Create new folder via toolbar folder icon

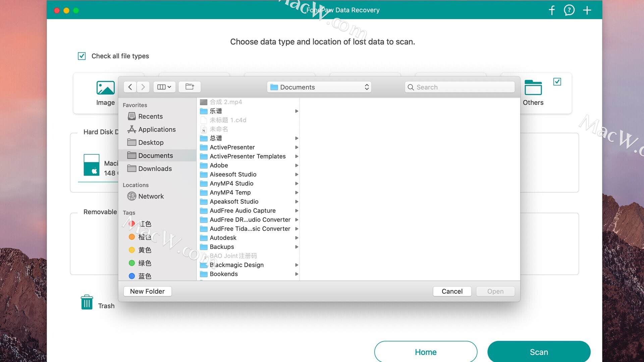pos(190,87)
